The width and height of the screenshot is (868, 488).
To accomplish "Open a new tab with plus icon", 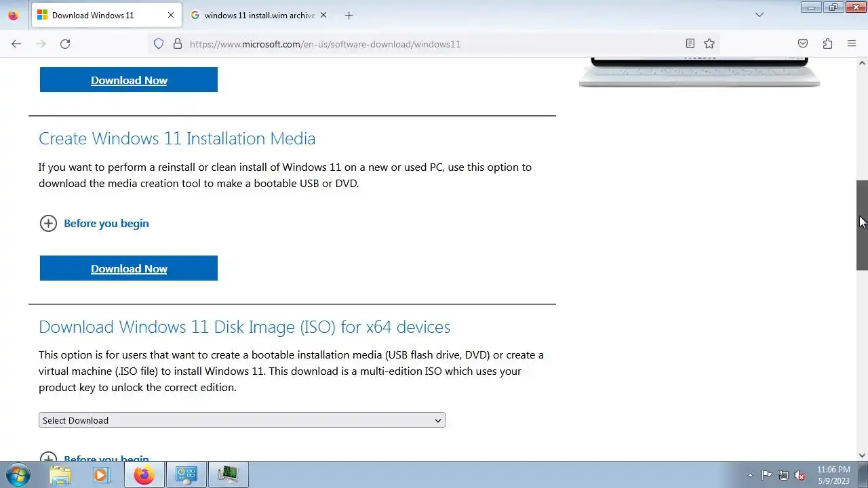I will (x=349, y=15).
